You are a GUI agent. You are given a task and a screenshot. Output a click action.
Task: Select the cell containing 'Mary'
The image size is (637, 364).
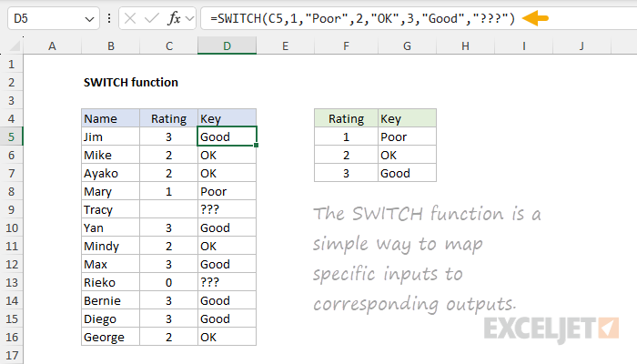click(110, 191)
